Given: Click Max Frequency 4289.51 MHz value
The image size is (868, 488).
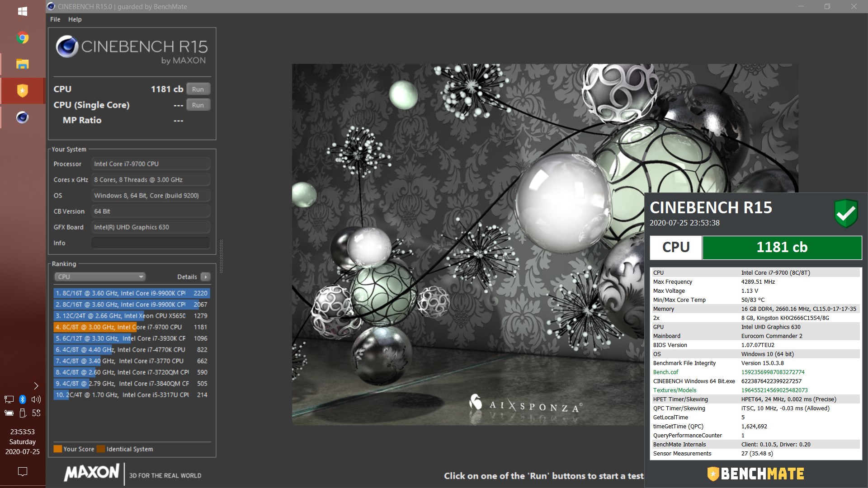Looking at the screenshot, I should [758, 282].
